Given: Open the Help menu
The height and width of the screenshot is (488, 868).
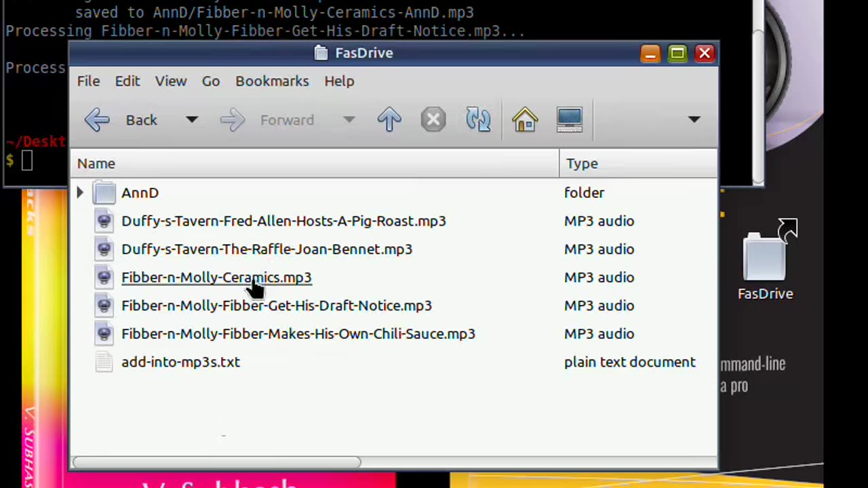Looking at the screenshot, I should click(339, 81).
